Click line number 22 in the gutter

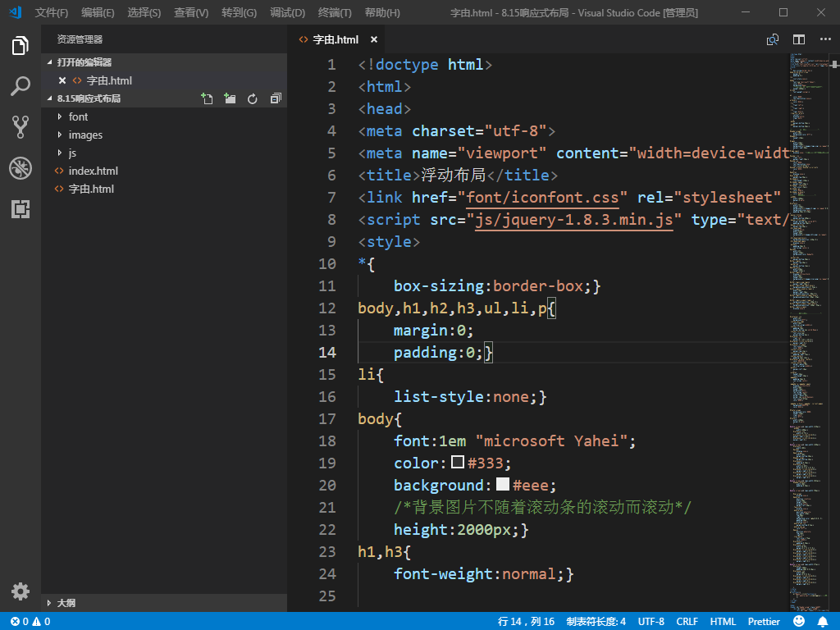point(327,529)
